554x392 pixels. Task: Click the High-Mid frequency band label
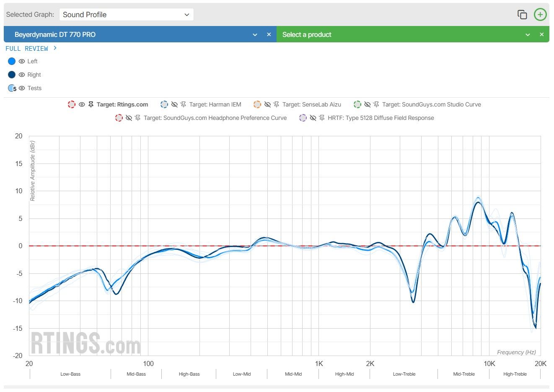click(x=344, y=374)
